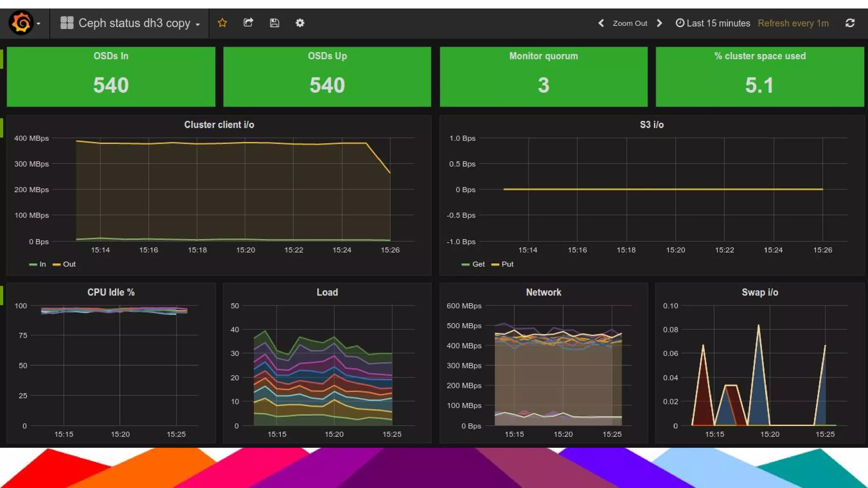Open dashboard settings gear icon
This screenshot has height=488, width=868.
pos(300,23)
